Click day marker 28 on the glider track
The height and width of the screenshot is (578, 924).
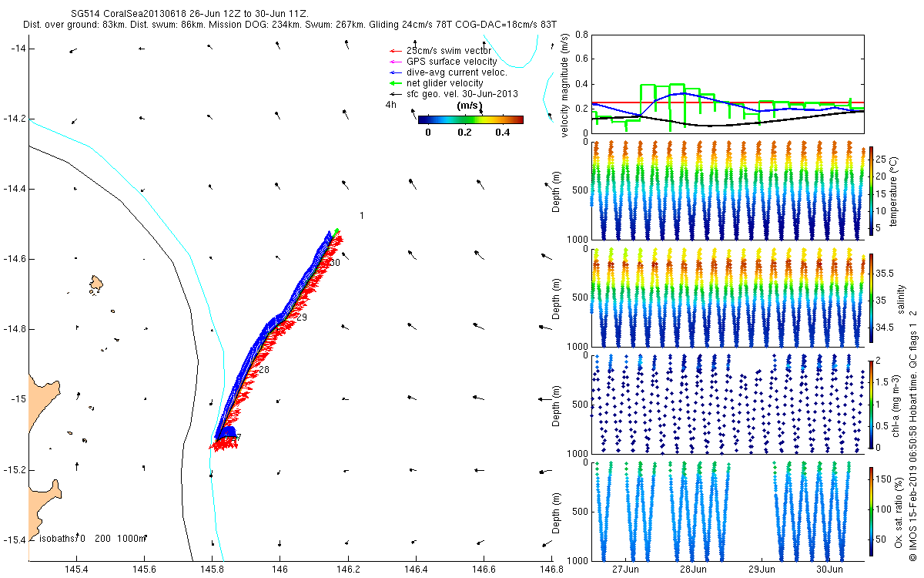tap(264, 371)
